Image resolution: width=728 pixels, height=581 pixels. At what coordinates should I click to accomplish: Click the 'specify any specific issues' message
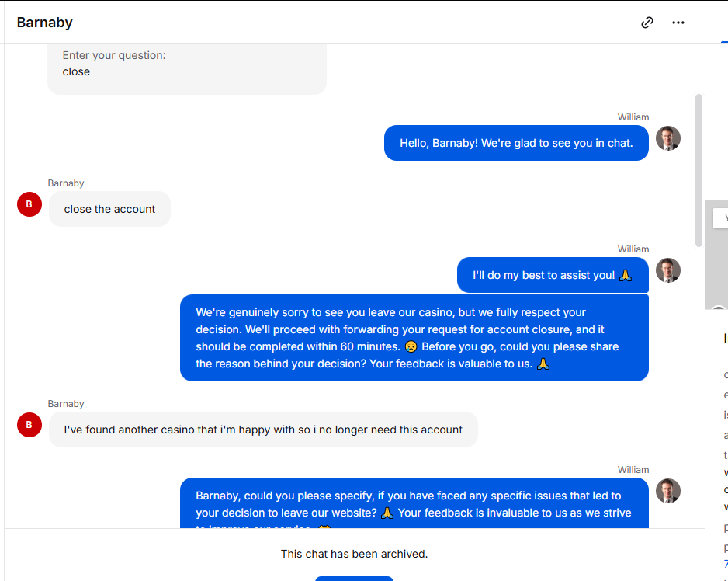coord(414,503)
